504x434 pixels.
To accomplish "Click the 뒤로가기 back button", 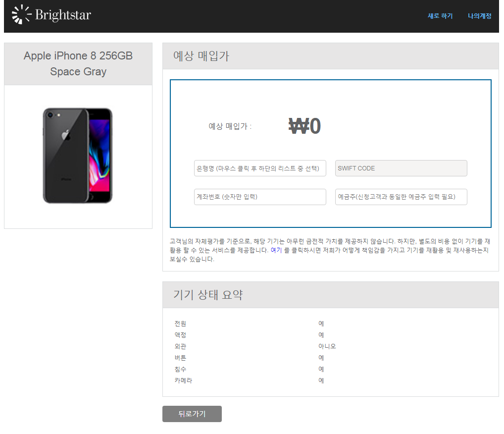I will tap(192, 414).
